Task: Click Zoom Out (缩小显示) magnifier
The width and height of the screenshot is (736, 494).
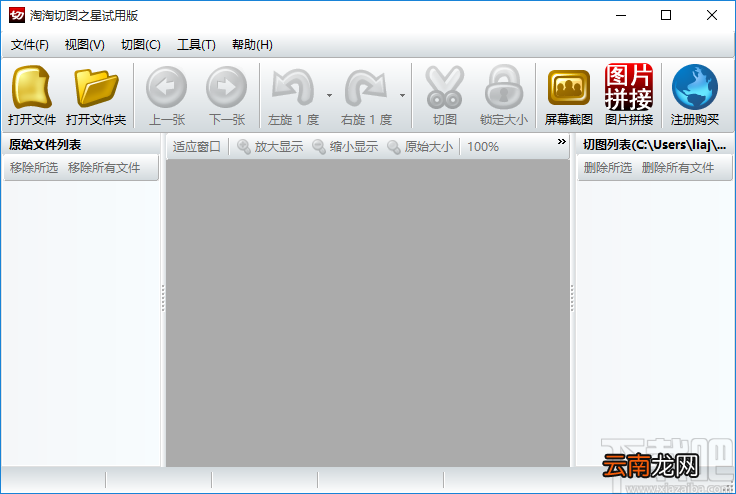Action: [x=345, y=147]
